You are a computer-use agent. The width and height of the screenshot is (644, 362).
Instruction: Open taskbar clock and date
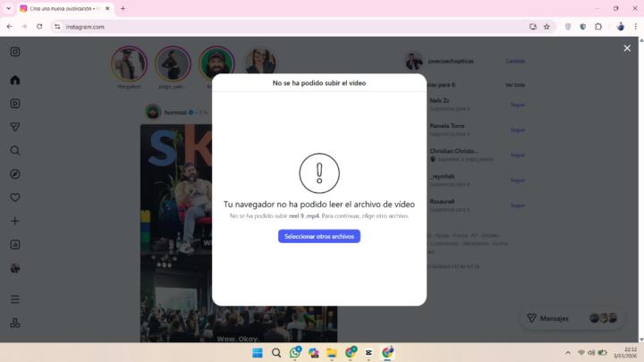coord(624,352)
